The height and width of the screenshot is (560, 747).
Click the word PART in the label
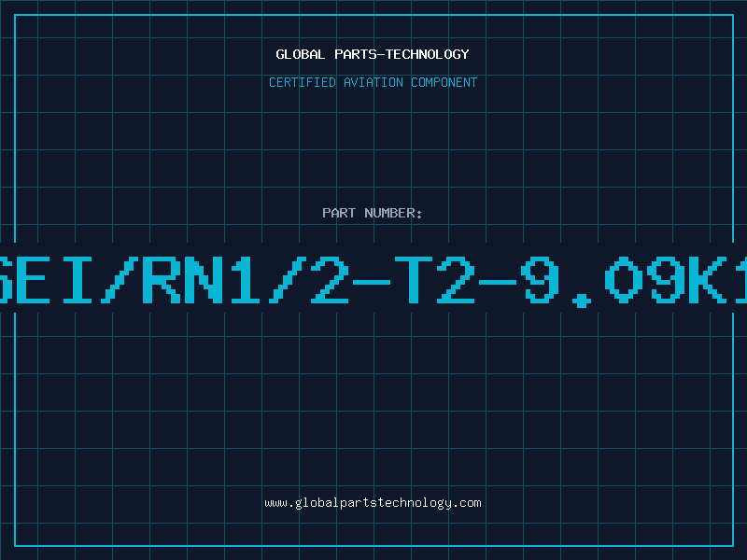click(339, 213)
